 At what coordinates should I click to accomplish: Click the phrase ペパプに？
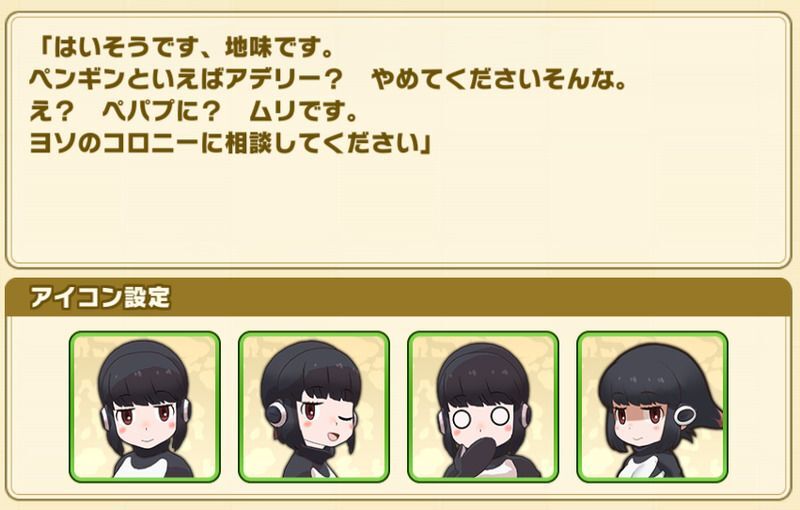pyautogui.click(x=161, y=112)
